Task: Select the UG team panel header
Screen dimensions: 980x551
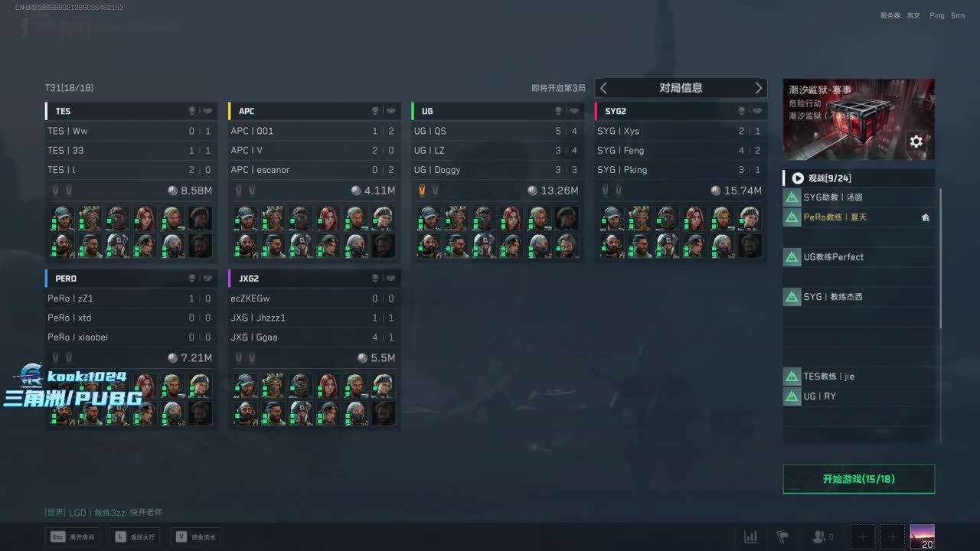Action: [x=498, y=111]
